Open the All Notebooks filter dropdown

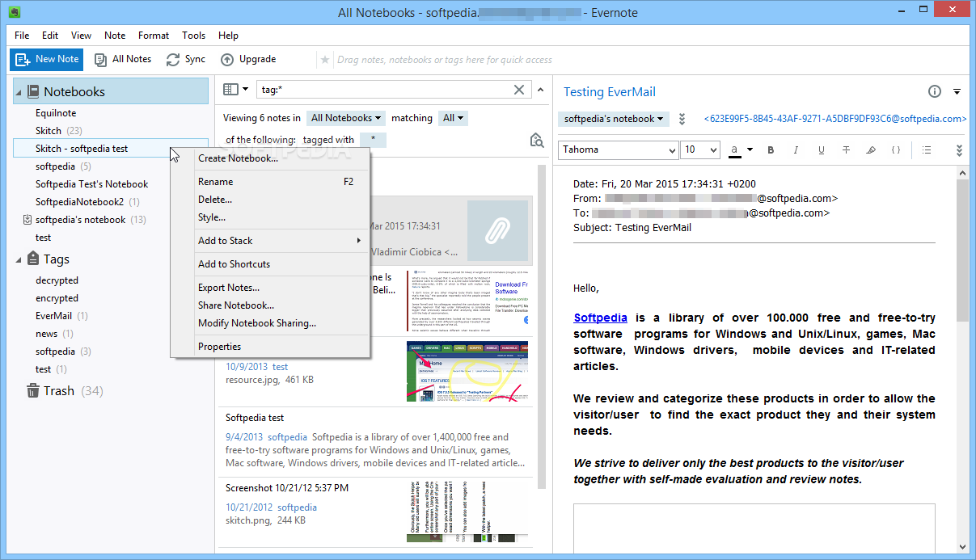click(x=346, y=118)
